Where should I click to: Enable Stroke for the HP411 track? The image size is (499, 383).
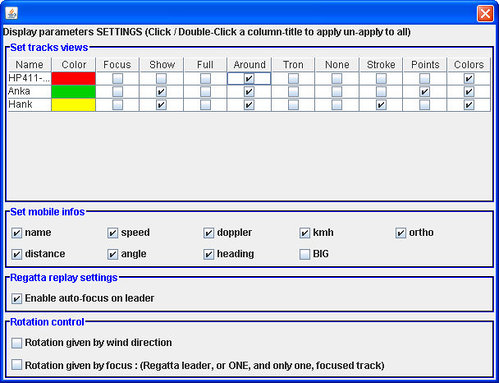point(381,79)
